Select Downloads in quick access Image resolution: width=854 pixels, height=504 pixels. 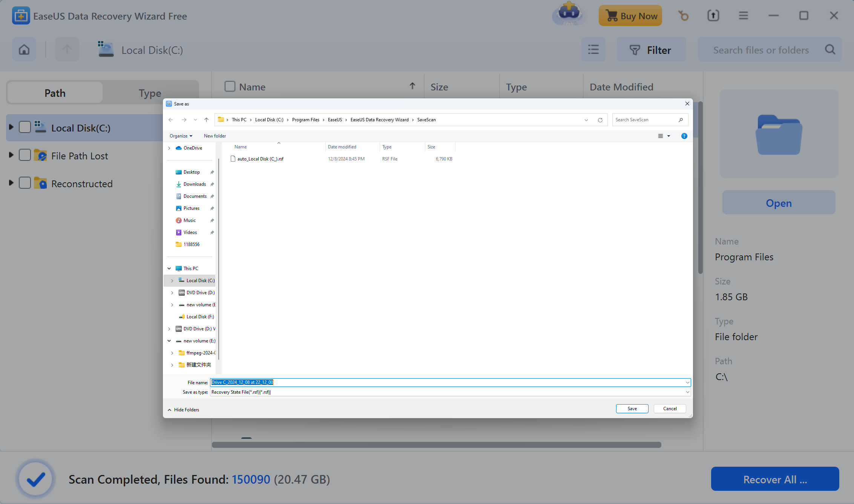tap(195, 184)
